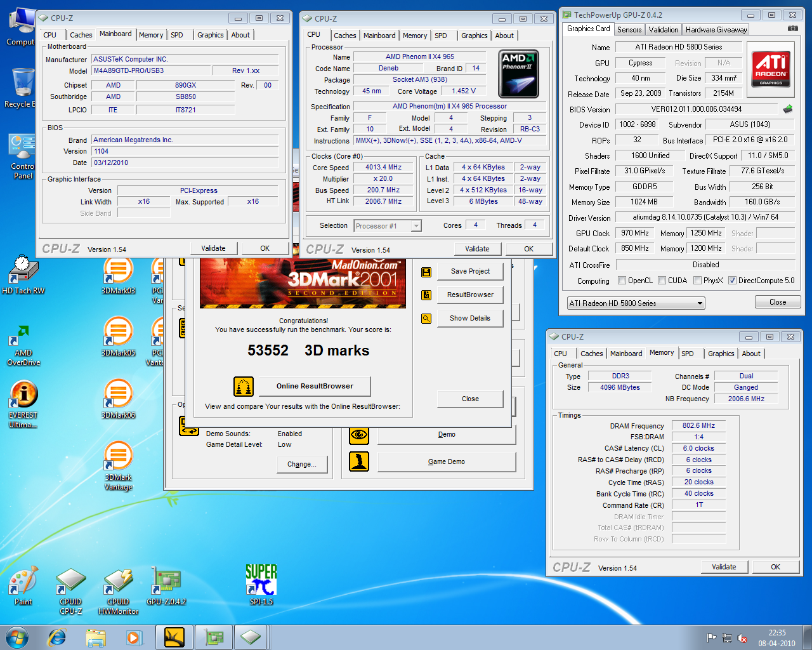
Task: Open Windows Media Player from the taskbar
Action: (x=134, y=637)
